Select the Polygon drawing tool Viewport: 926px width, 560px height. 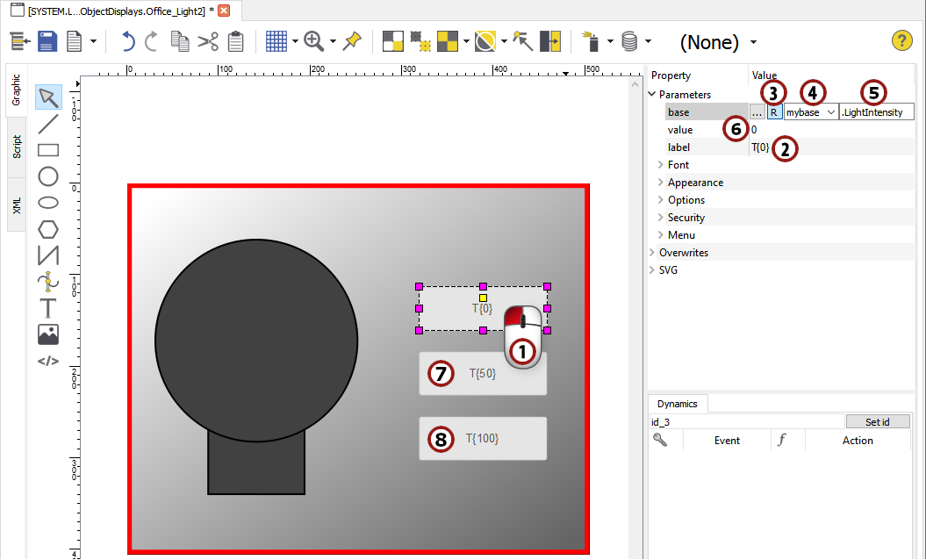(x=48, y=229)
